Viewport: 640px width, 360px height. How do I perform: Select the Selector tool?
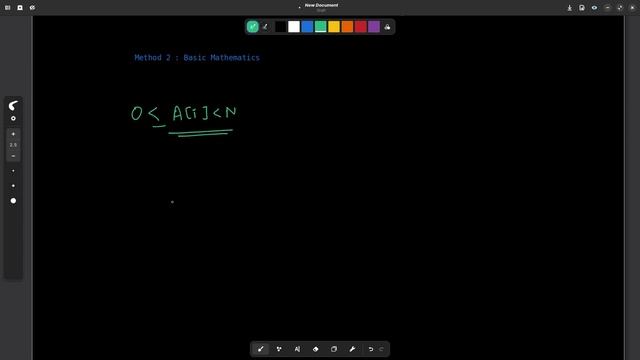pyautogui.click(x=334, y=349)
